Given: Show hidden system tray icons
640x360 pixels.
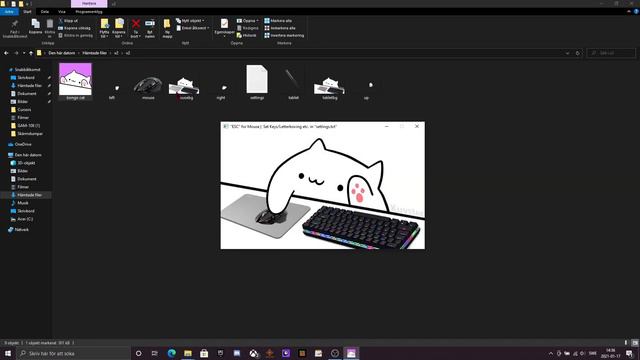Looking at the screenshot, I should click(x=551, y=353).
